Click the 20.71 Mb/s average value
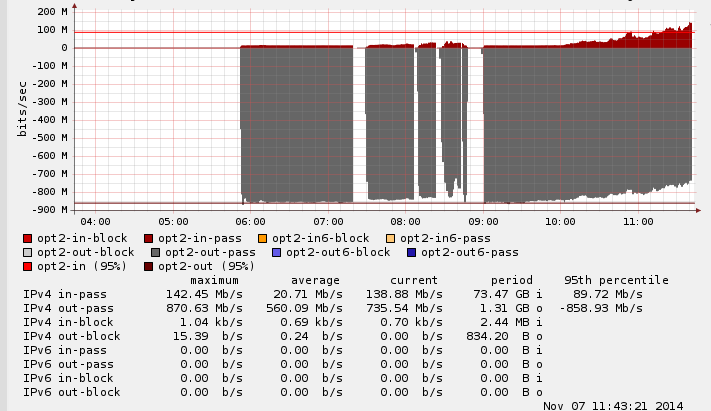This screenshot has width=711, height=411. 308,294
